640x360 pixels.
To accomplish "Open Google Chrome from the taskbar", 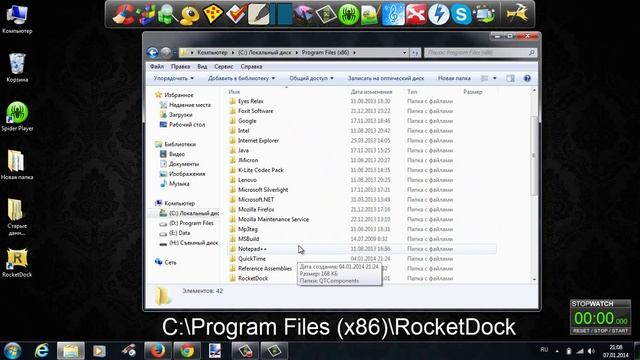I will [x=187, y=351].
